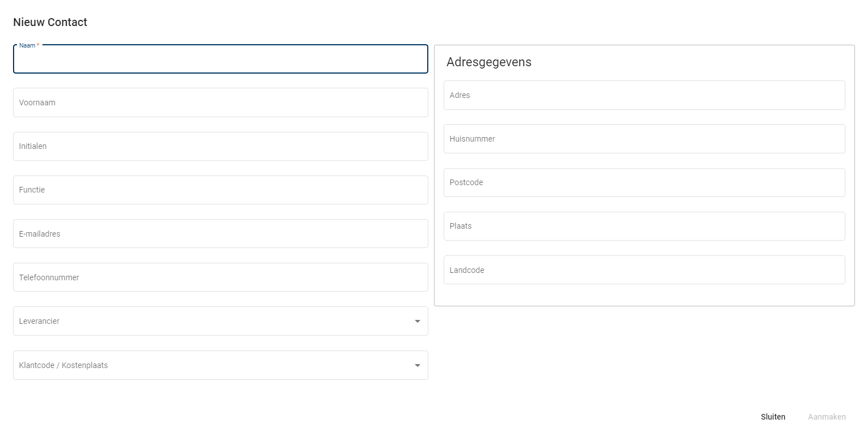Screen dimensions: 868x436
Task: Click into the Huisnummer field
Action: point(644,139)
